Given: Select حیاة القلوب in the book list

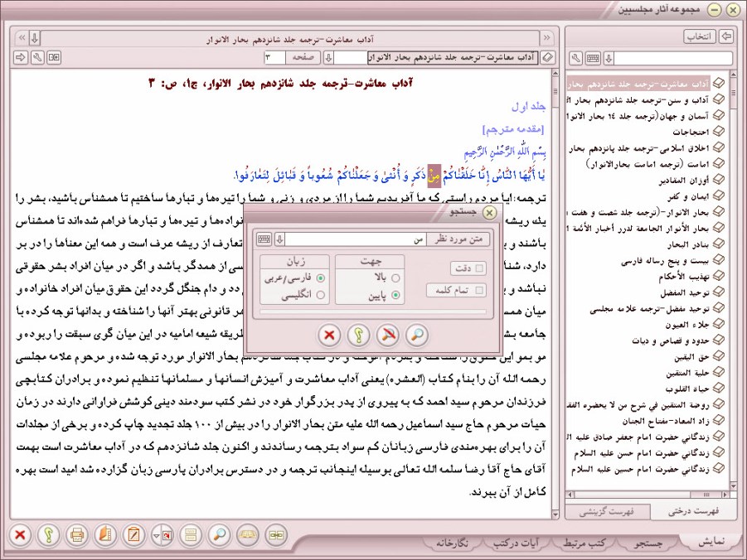Looking at the screenshot, I should tap(687, 389).
